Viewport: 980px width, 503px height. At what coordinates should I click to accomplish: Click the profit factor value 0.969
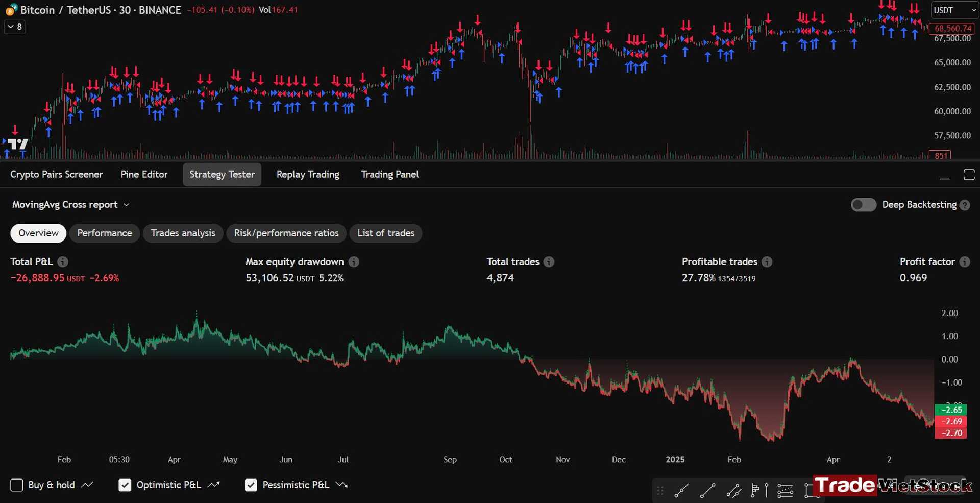(913, 278)
